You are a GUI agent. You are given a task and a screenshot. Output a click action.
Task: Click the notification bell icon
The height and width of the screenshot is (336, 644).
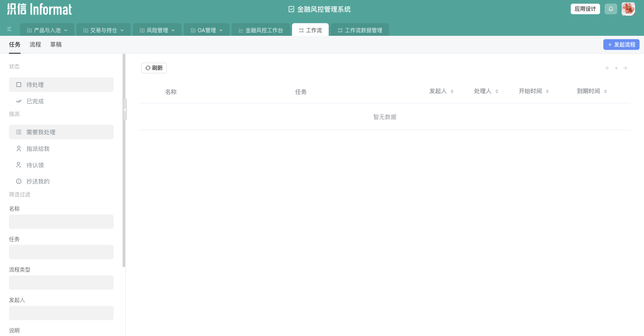611,9
